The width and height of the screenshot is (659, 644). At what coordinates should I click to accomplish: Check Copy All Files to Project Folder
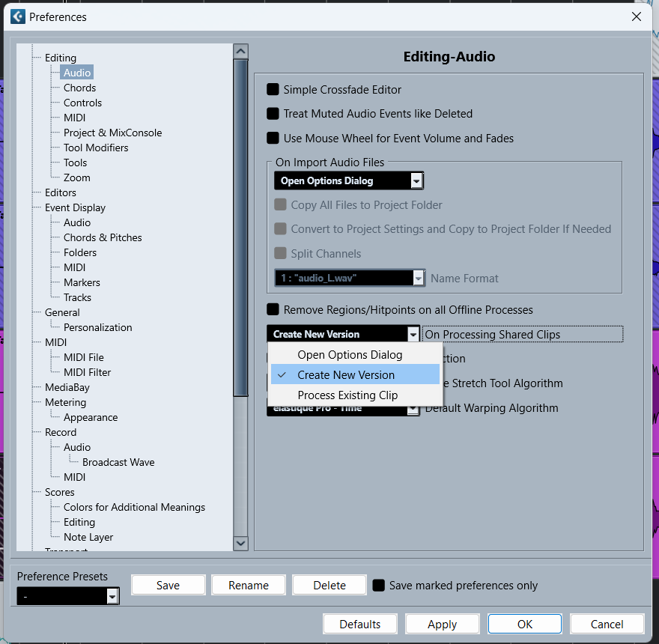(280, 204)
